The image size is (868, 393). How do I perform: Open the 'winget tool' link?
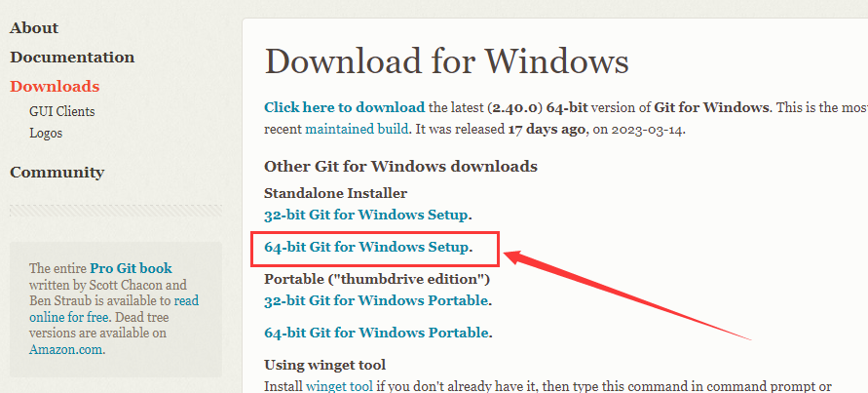tap(339, 386)
